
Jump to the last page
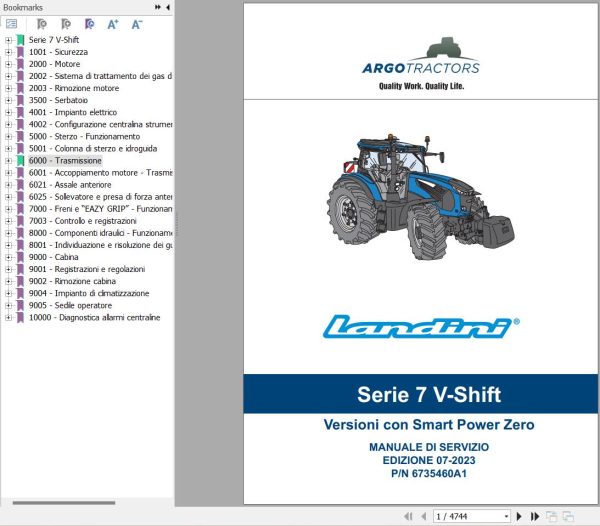(x=535, y=516)
